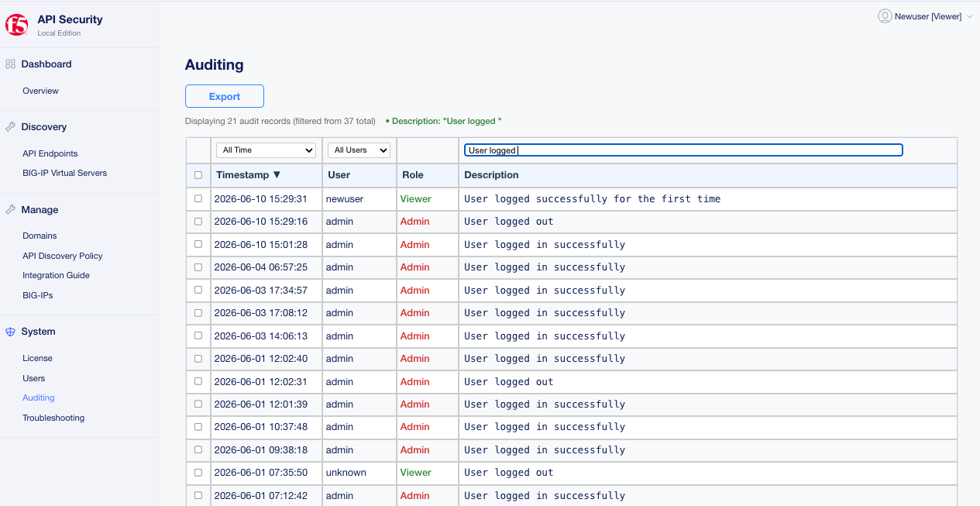This screenshot has width=980, height=506.
Task: Open the Troubleshooting page
Action: [x=53, y=418]
